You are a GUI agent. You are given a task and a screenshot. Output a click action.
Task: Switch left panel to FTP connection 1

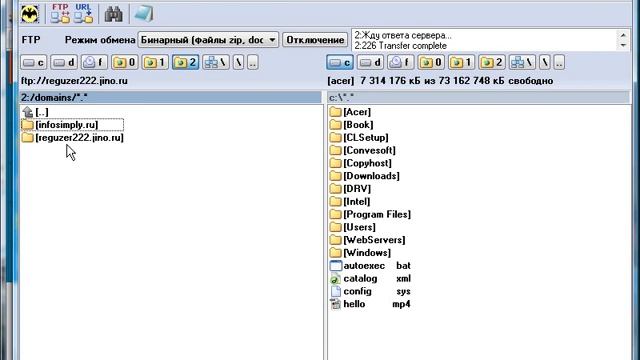155,62
